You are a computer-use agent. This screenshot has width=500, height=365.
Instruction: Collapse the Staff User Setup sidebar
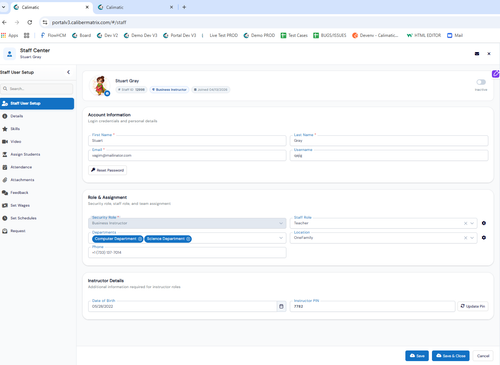pos(68,72)
